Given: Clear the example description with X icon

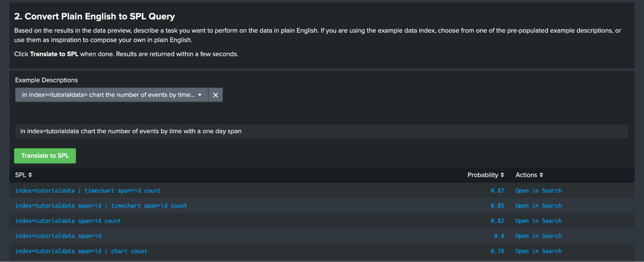Looking at the screenshot, I should pos(216,95).
